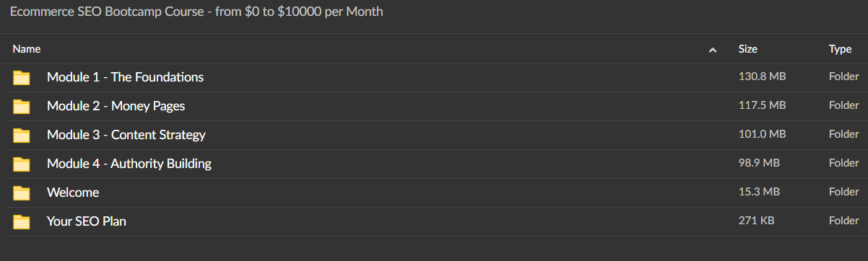Sort the list by Name column header
Screen dimensions: 868x261
pyautogui.click(x=27, y=49)
